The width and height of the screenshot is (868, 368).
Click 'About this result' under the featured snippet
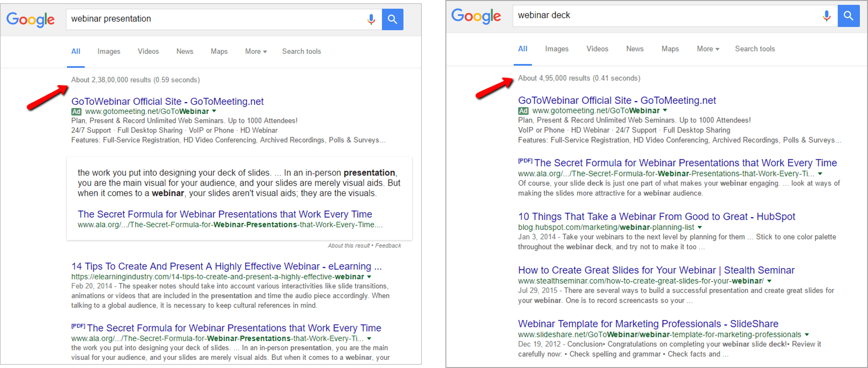[348, 246]
